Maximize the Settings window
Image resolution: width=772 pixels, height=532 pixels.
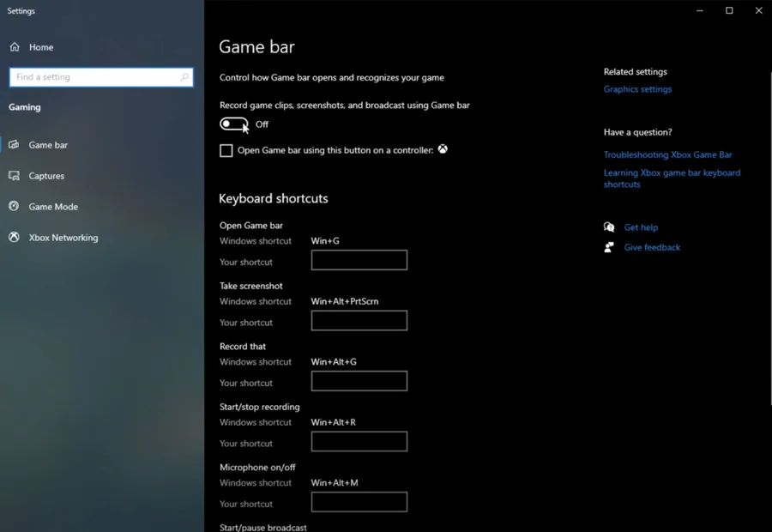[729, 10]
